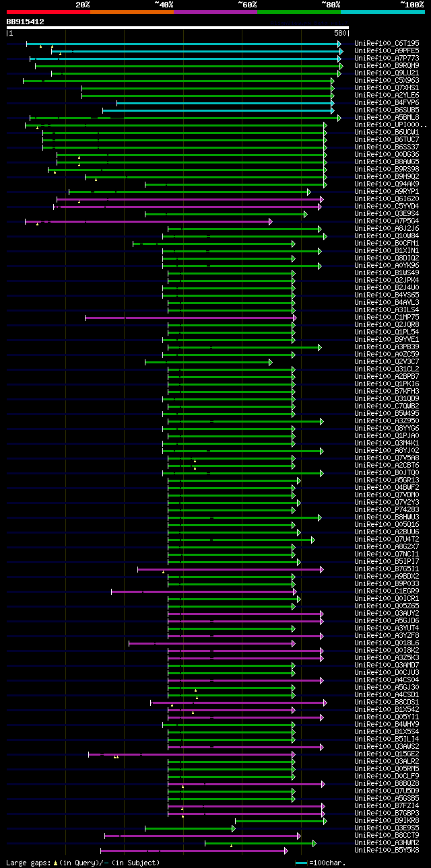Click the orange ~40% legend color segment
This screenshot has width=431, height=868.
[x=131, y=12]
